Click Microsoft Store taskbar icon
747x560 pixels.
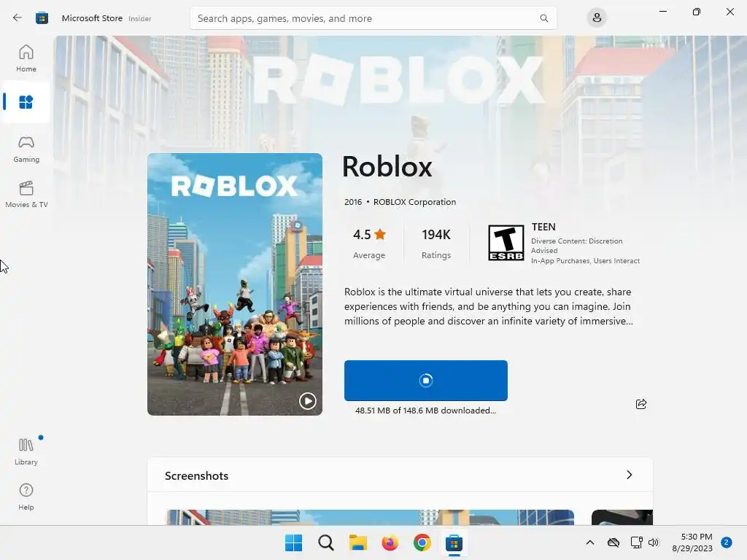454,542
